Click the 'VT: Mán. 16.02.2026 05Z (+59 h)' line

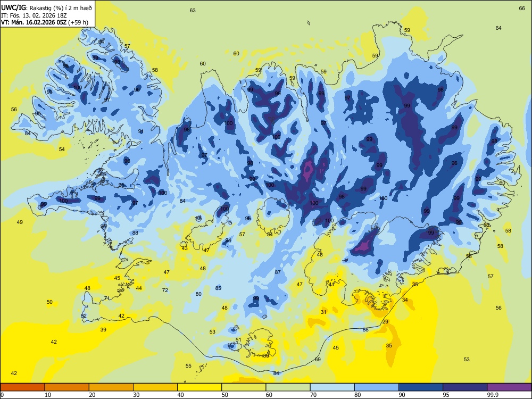[x=45, y=23]
